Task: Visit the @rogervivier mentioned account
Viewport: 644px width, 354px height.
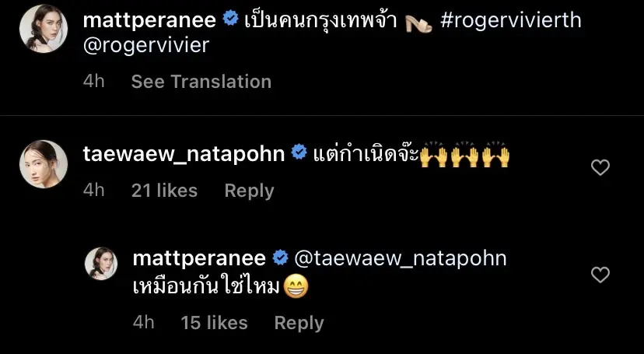Action: tap(146, 45)
